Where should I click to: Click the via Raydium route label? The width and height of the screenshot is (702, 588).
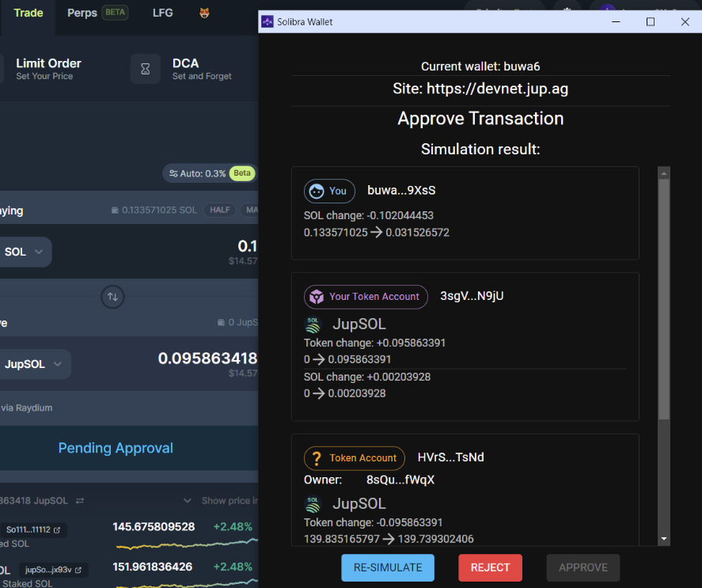[26, 408]
